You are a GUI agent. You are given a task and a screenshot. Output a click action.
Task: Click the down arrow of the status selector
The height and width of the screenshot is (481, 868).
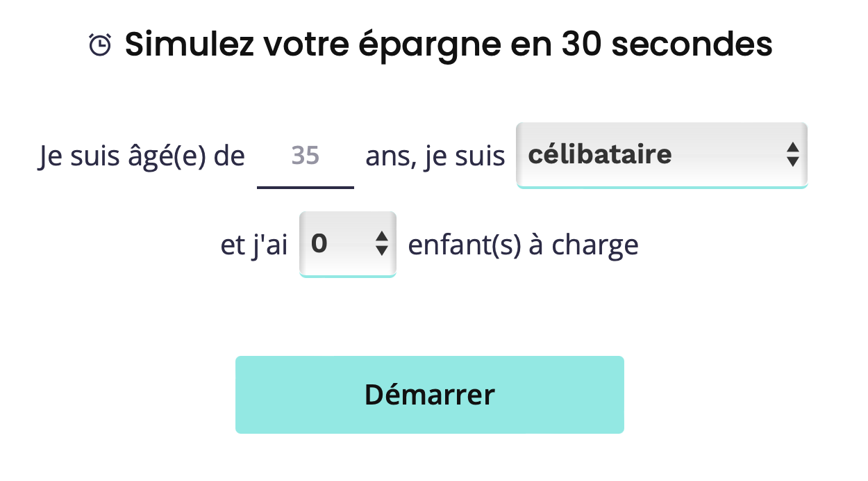click(792, 161)
